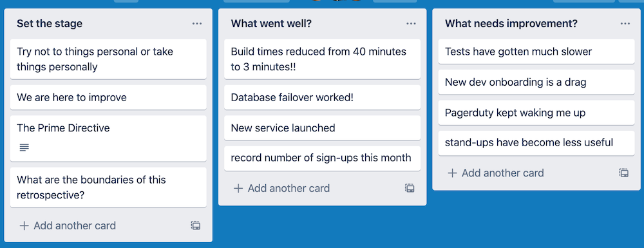Open card 'New service launched'
The image size is (644, 248).
coord(323,128)
